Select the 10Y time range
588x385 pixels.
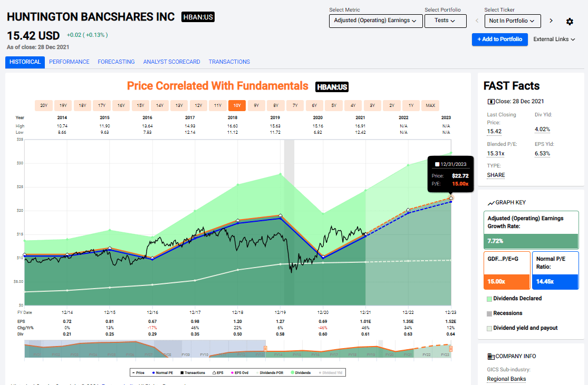(x=237, y=106)
